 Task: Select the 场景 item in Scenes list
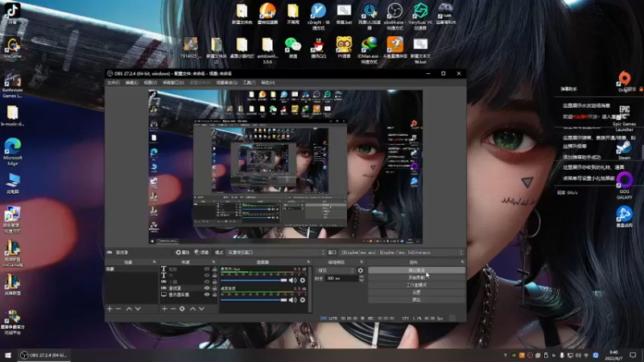(131, 269)
